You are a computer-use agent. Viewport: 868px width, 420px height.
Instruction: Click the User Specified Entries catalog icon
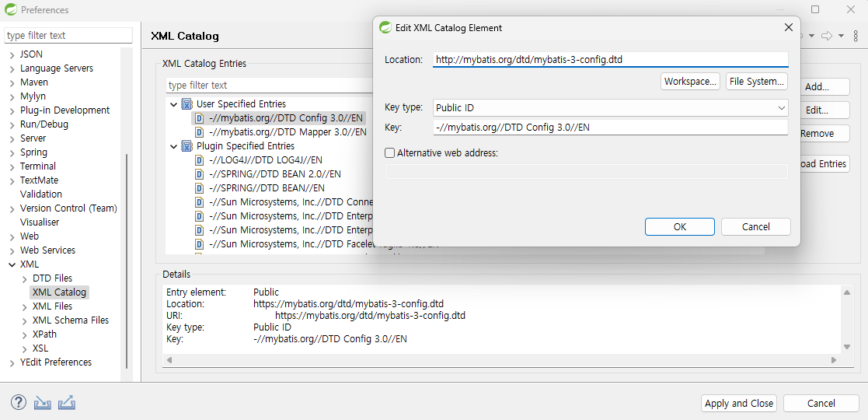(187, 104)
